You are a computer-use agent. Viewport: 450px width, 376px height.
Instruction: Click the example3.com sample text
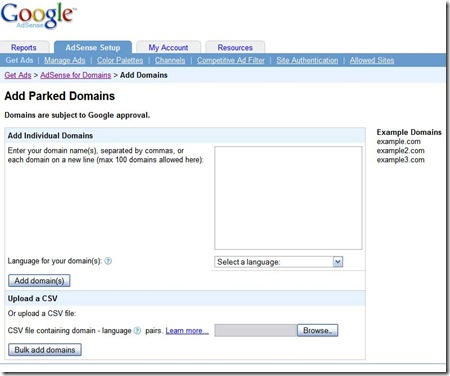tap(401, 160)
